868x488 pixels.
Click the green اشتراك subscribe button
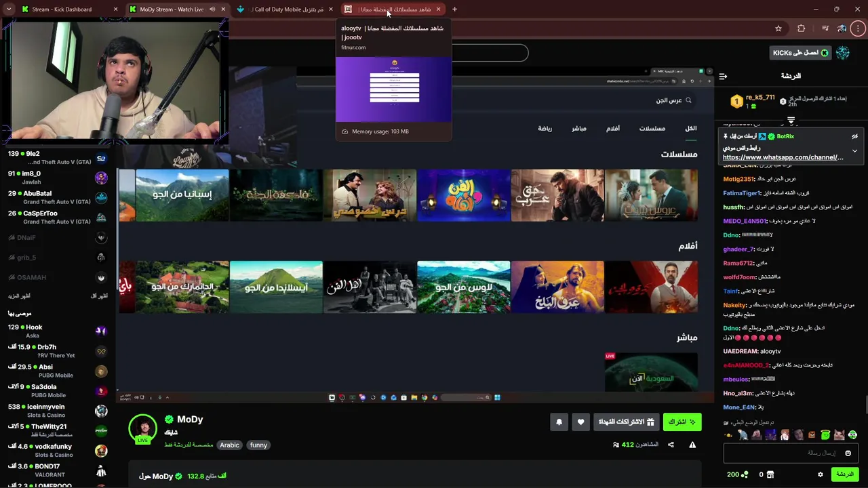(682, 422)
